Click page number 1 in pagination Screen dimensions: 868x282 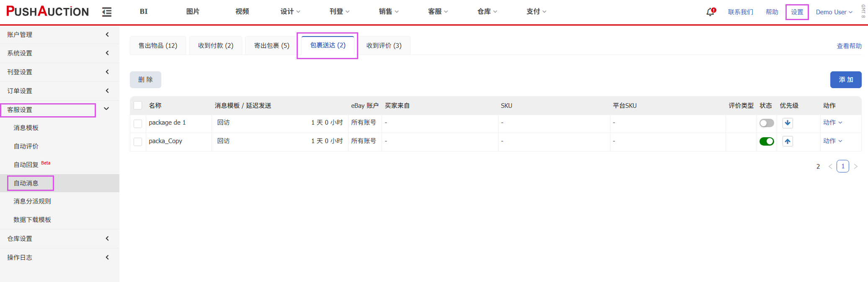pyautogui.click(x=843, y=166)
